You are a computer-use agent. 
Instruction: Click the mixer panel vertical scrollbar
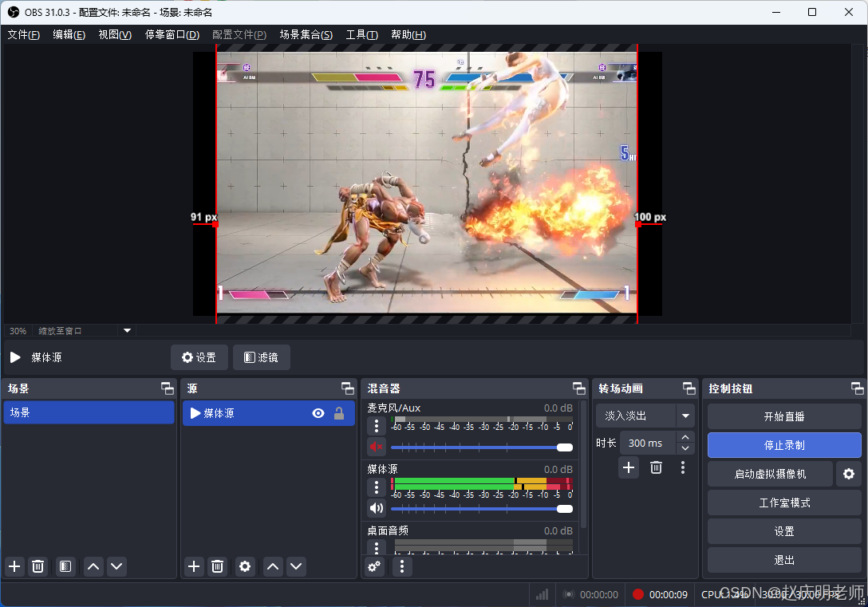pyautogui.click(x=583, y=465)
